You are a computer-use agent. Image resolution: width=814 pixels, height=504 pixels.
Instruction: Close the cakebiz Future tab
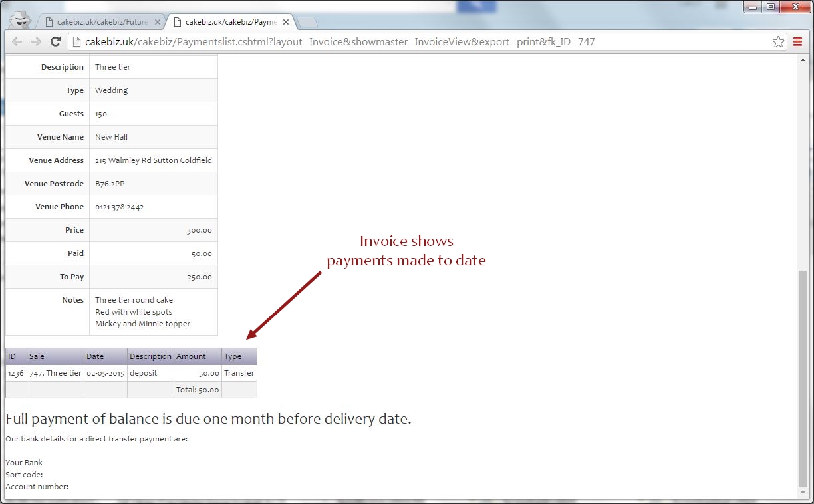pyautogui.click(x=158, y=21)
